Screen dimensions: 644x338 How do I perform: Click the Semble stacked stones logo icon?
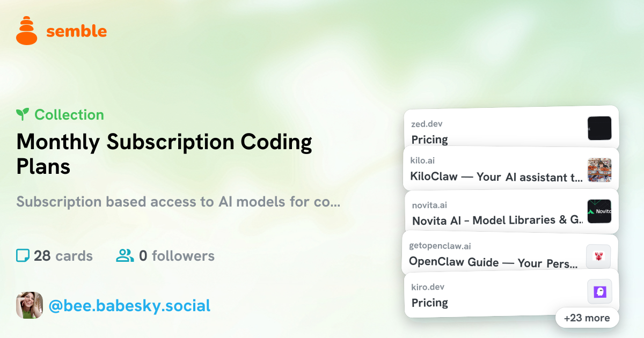pos(27,31)
